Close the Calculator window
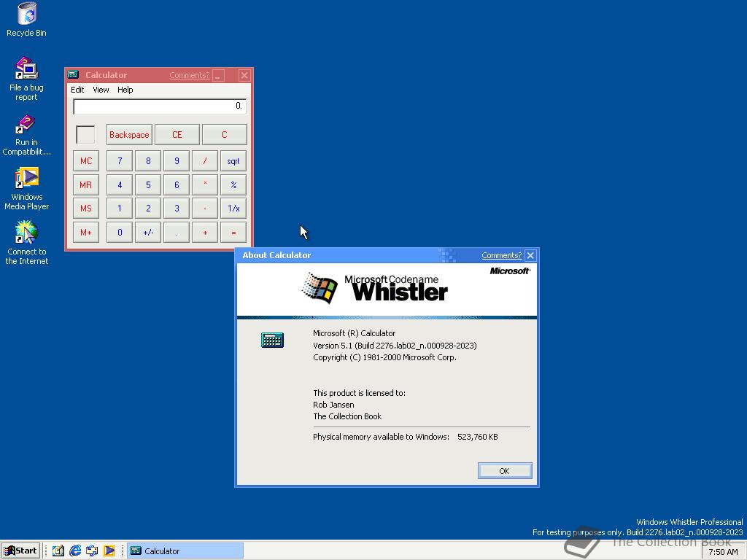 click(x=244, y=75)
